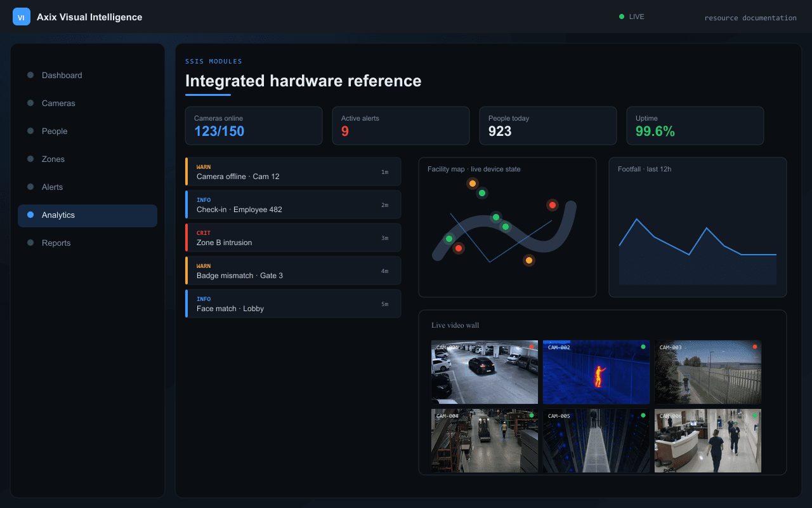This screenshot has height=508, width=812.
Task: Click the Uptime 99.6% card
Action: pyautogui.click(x=695, y=126)
